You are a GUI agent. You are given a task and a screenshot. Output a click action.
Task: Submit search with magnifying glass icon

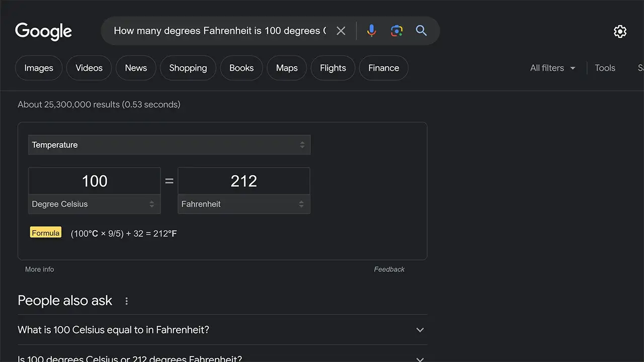(421, 31)
